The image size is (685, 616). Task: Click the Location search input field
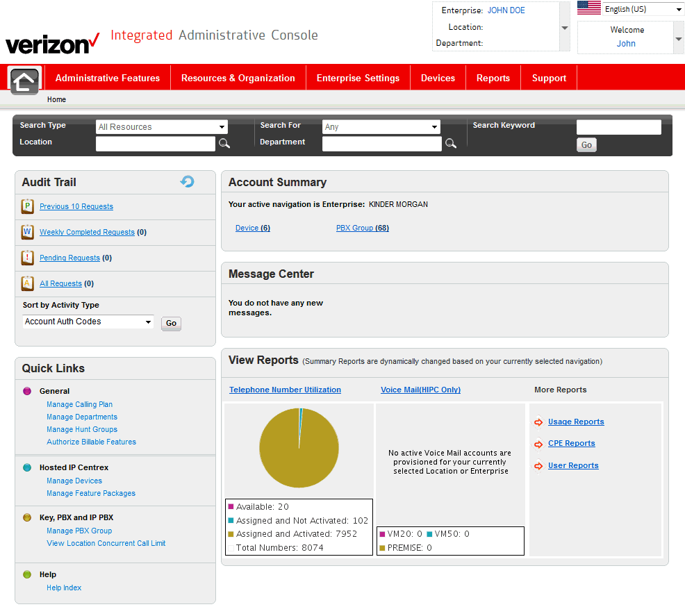156,144
